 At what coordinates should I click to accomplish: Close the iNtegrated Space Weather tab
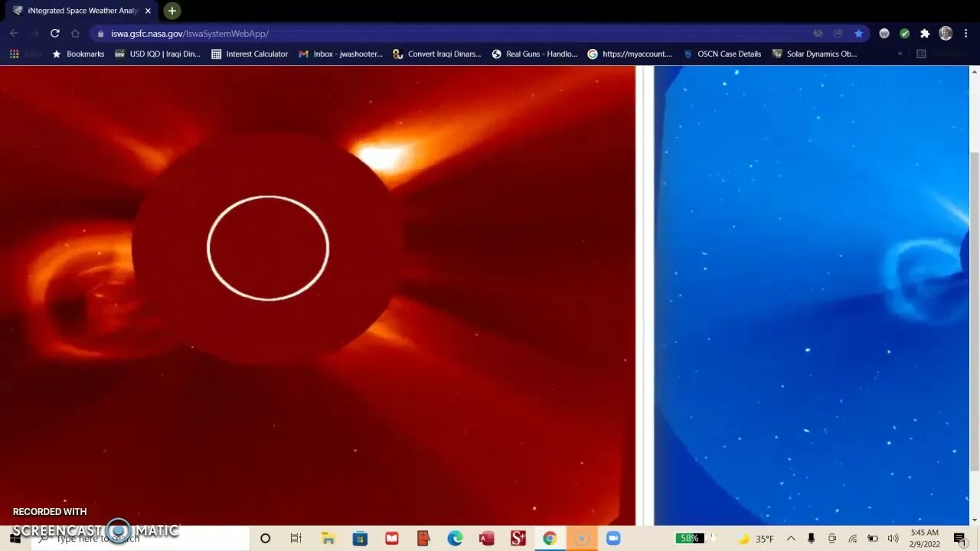[148, 11]
